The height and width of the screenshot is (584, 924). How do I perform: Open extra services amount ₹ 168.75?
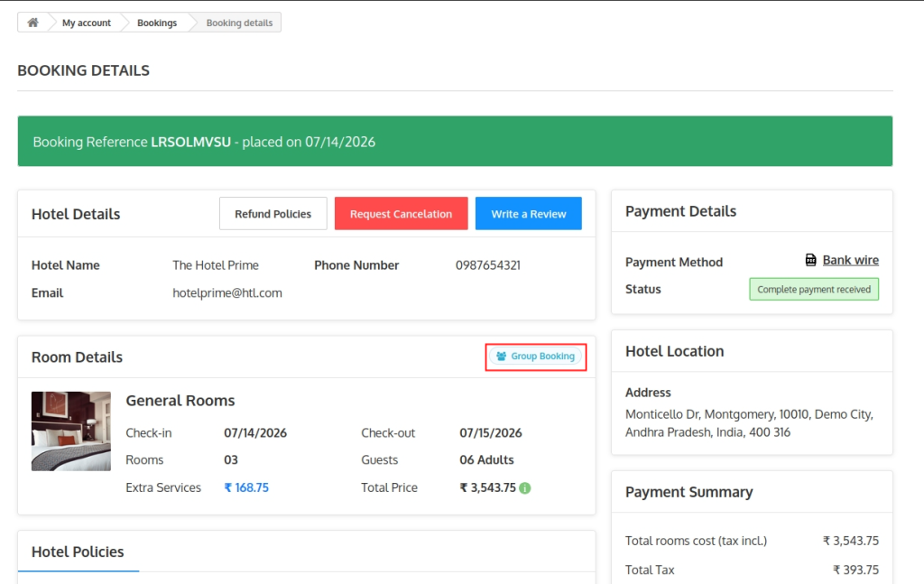pos(246,487)
